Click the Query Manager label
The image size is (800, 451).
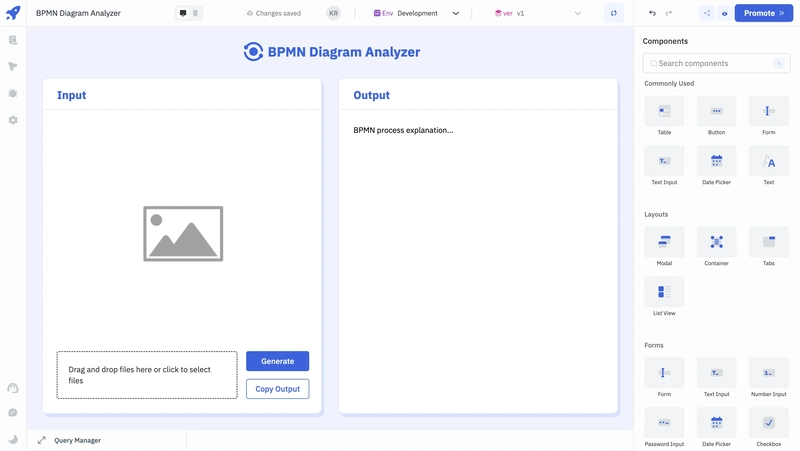click(78, 440)
